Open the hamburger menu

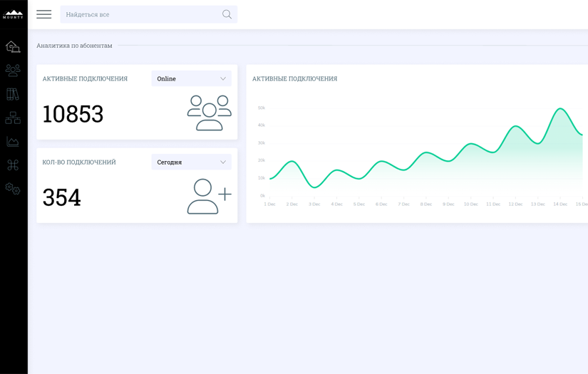pos(44,14)
